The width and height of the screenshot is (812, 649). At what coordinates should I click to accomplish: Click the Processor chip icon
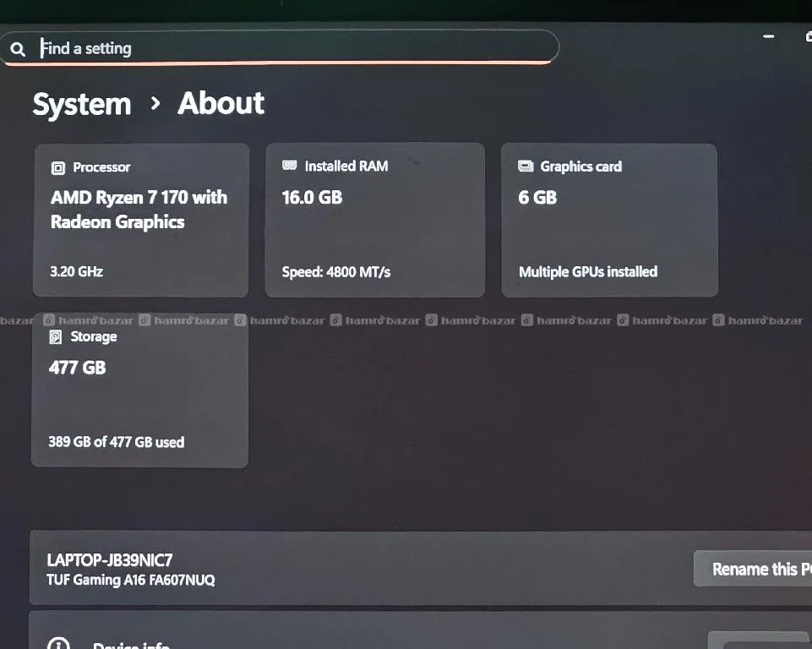point(58,168)
